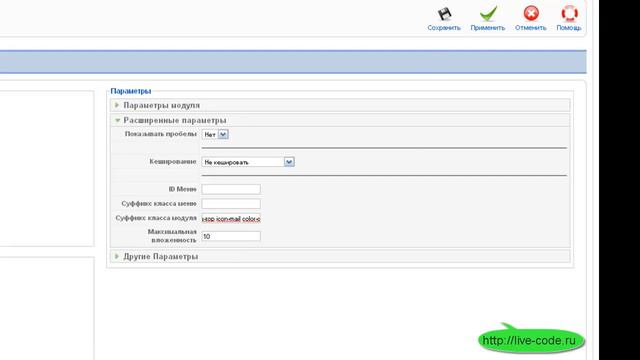Click the Показывать пробелы label

click(x=161, y=134)
